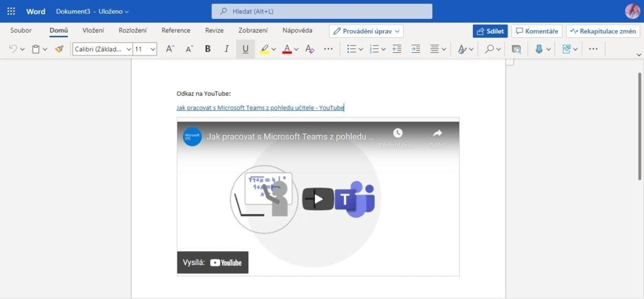
Task: Open the app launcher waffle icon
Action: point(11,11)
